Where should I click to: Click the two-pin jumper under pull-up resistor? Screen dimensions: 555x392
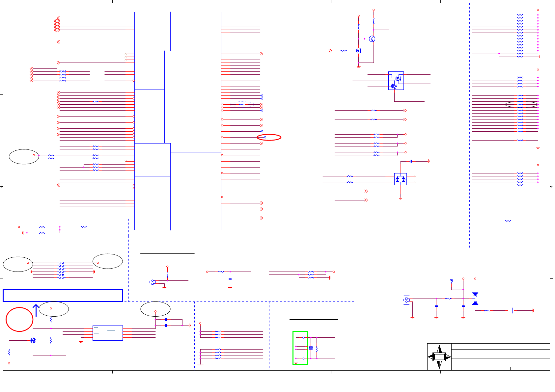[x=152, y=282]
